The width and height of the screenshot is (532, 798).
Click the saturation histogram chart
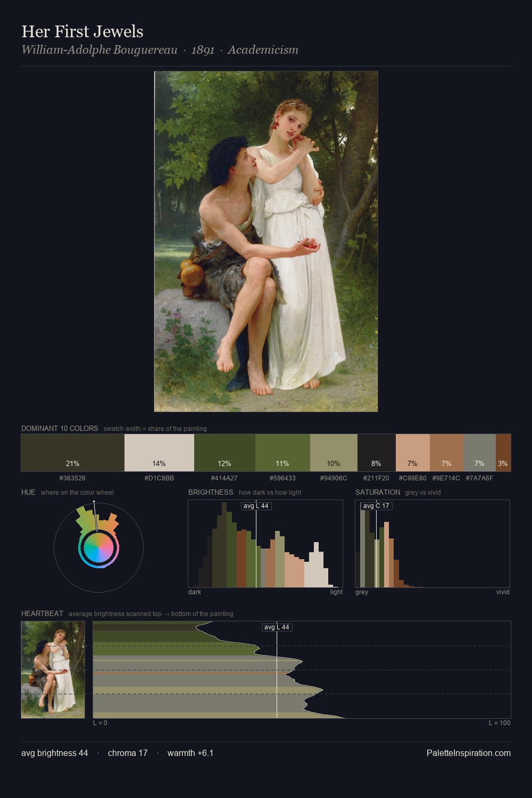click(433, 544)
